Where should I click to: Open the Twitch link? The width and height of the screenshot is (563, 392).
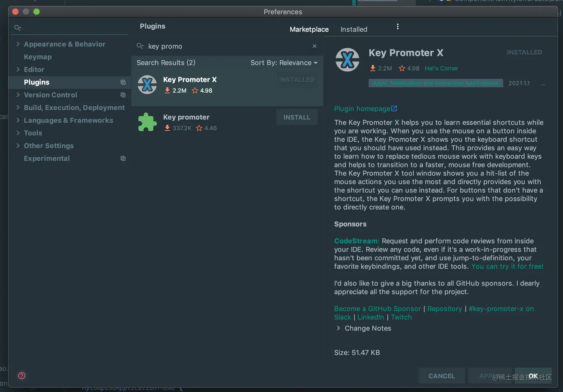(x=401, y=317)
